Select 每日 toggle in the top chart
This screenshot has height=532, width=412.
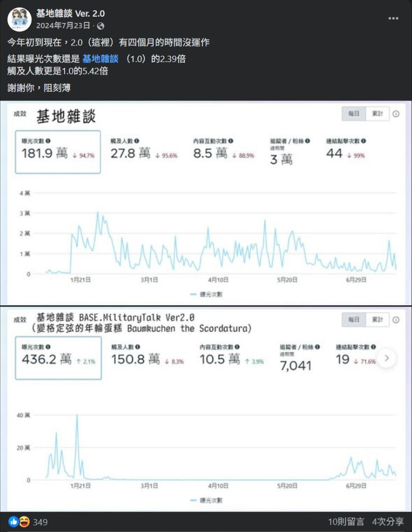[354, 114]
